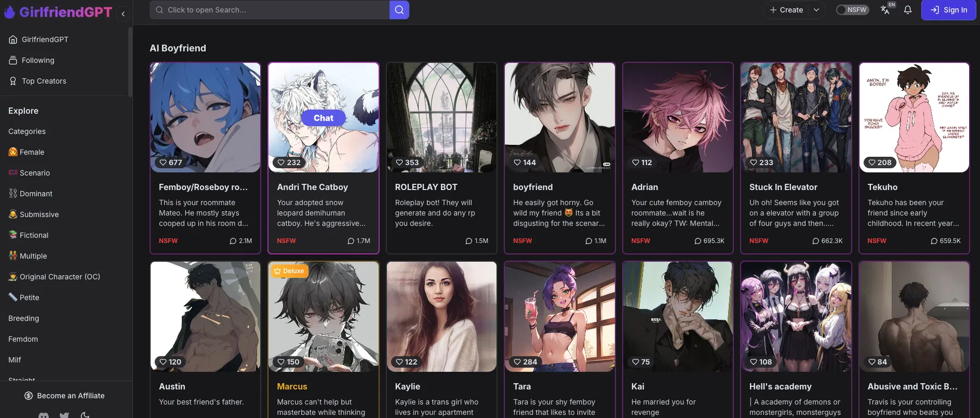
Task: Click 'Your best friend's father.' description
Action: (201, 402)
